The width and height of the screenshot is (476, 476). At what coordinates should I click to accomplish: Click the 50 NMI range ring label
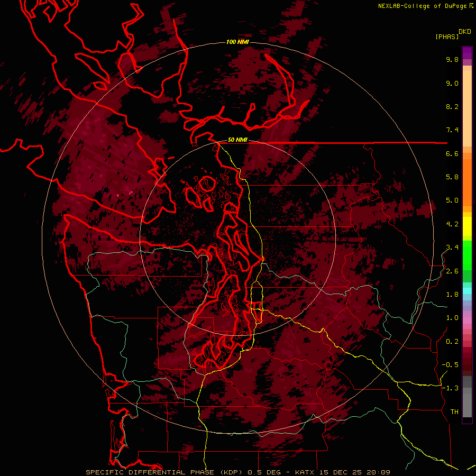(x=237, y=140)
